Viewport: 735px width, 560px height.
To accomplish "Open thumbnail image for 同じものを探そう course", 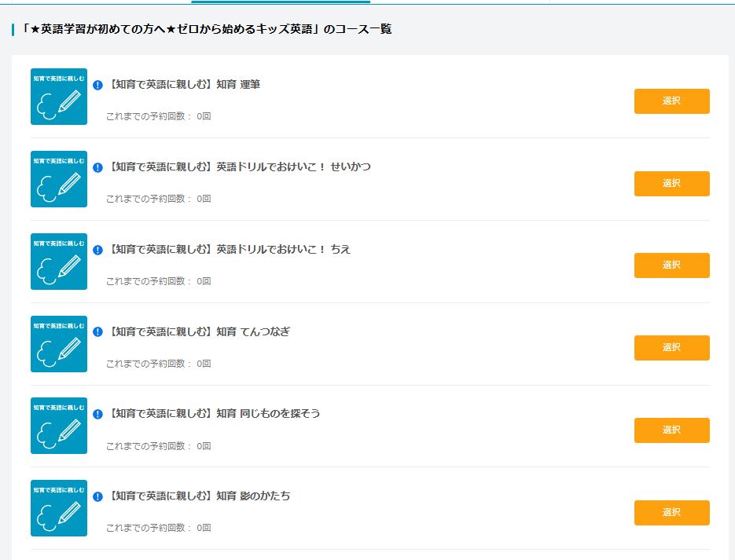I will [59, 426].
